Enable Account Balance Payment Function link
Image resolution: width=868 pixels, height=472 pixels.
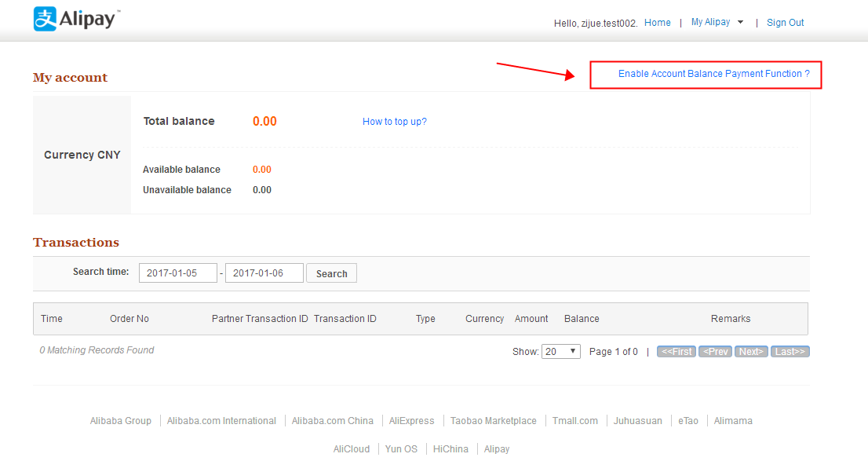(x=713, y=74)
